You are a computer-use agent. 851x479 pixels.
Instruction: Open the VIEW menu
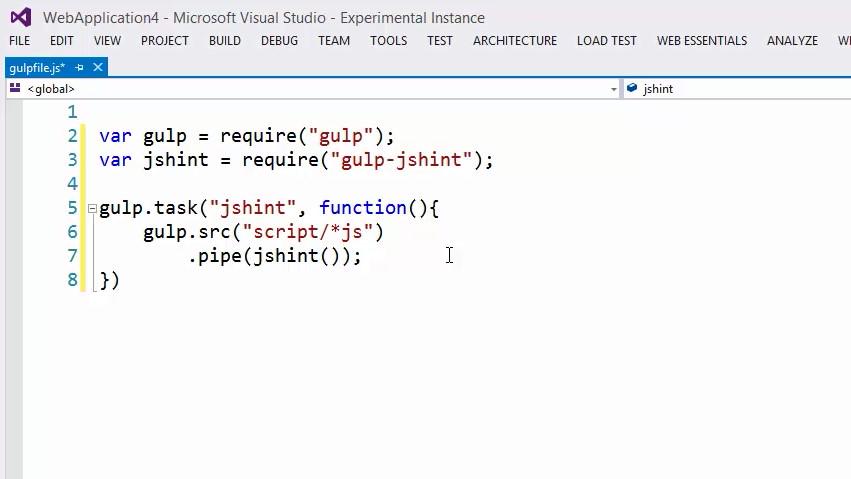[x=107, y=41]
